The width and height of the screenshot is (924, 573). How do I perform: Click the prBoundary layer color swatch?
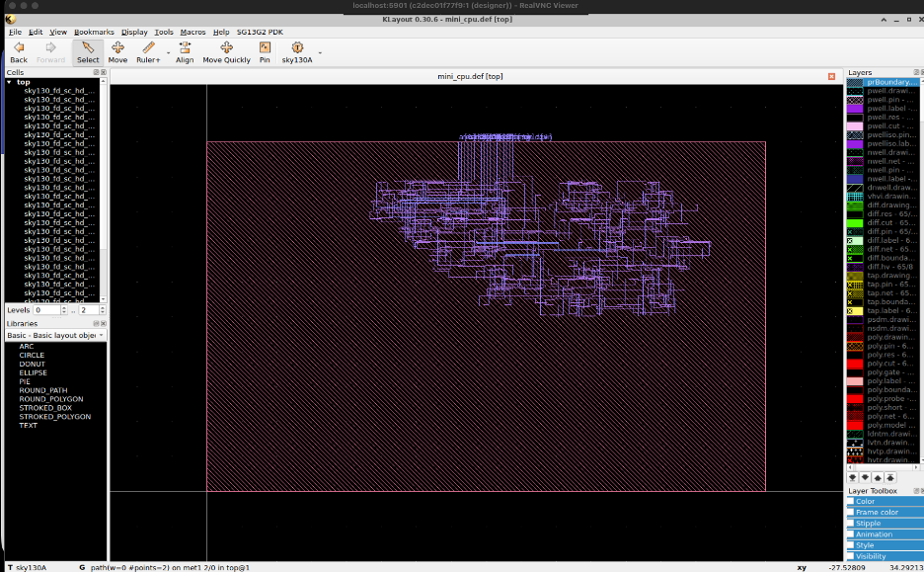click(855, 83)
